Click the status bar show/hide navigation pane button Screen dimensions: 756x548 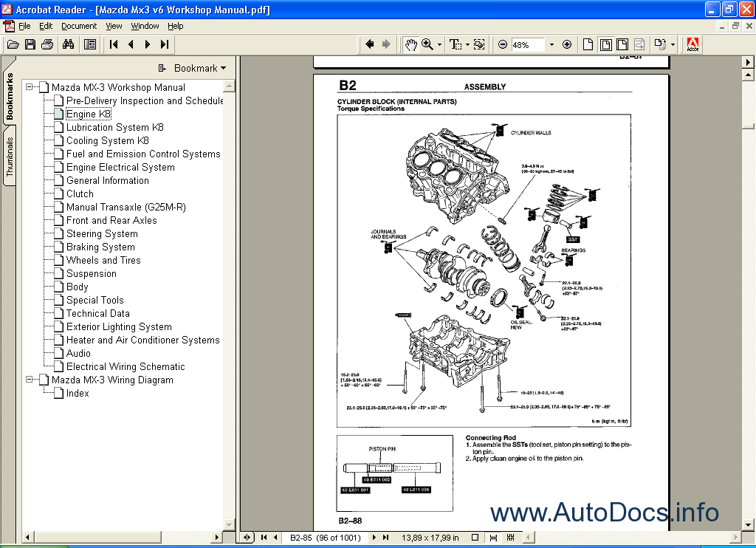click(247, 538)
